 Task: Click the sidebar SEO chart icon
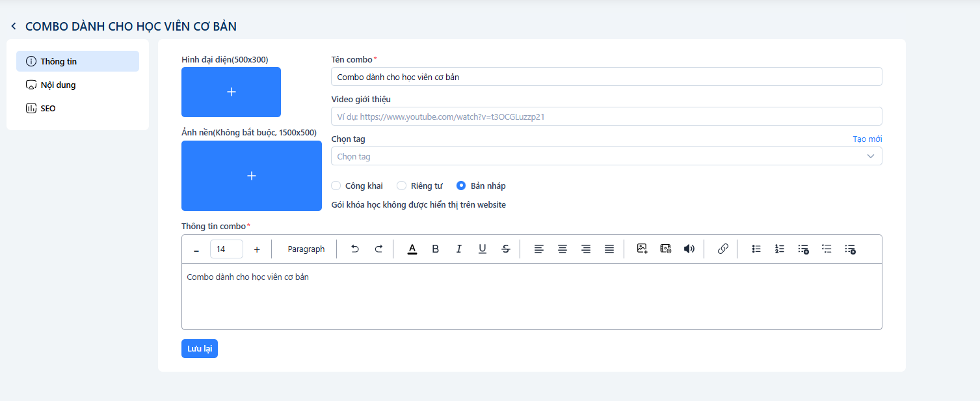coord(31,108)
